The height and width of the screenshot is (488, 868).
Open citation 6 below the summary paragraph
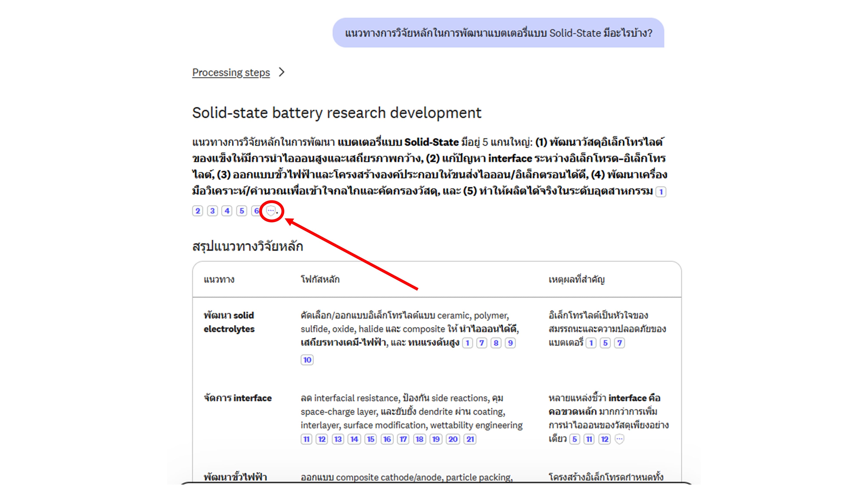tap(256, 211)
